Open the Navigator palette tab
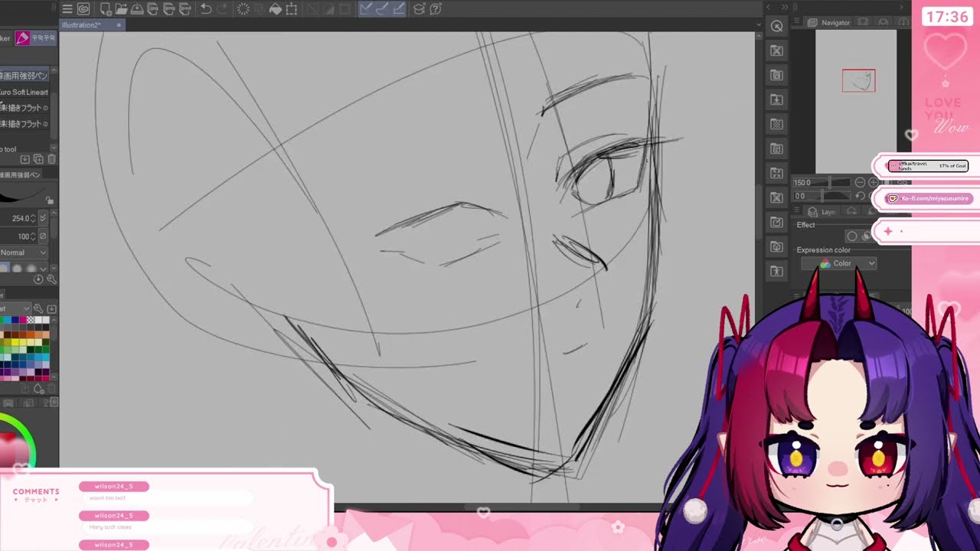Image resolution: width=980 pixels, height=551 pixels. pyautogui.click(x=829, y=23)
